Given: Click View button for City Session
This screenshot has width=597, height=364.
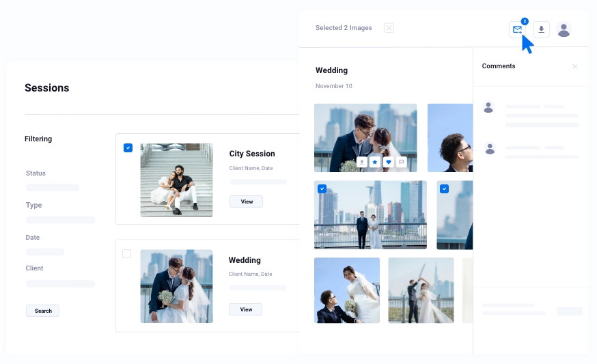Looking at the screenshot, I should pyautogui.click(x=246, y=201).
